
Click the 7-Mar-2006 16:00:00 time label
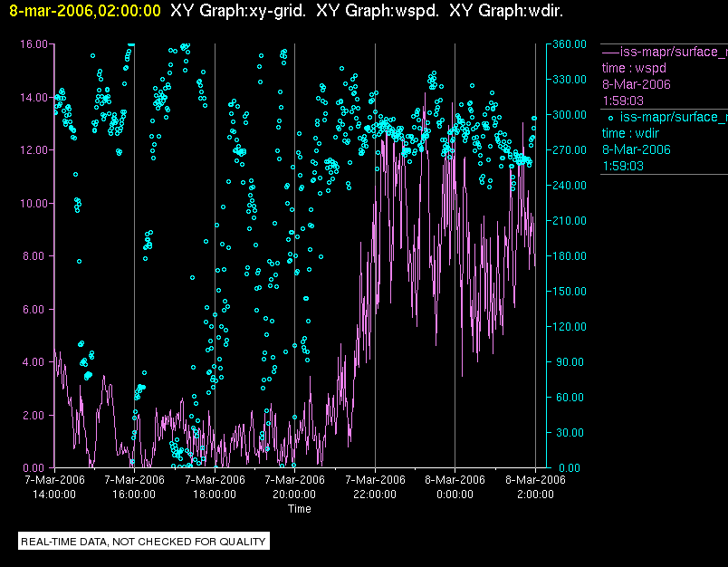[134, 486]
